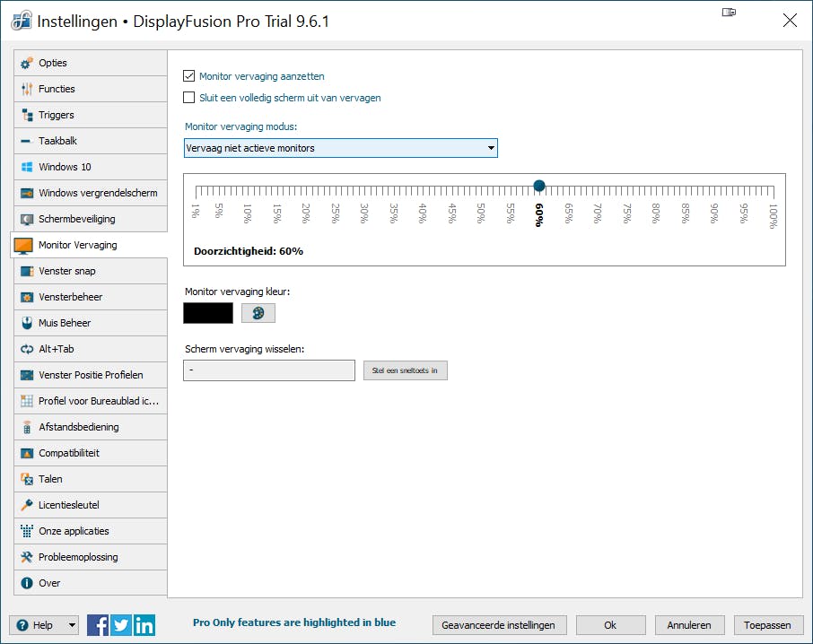Click the Compatibiliteit warning icon
813x644 pixels.
[26, 453]
